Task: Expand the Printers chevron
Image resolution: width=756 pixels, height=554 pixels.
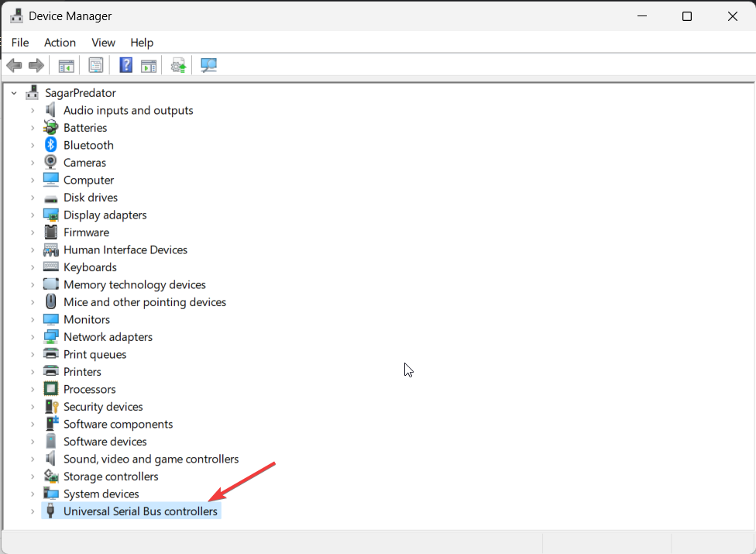Action: click(x=33, y=372)
